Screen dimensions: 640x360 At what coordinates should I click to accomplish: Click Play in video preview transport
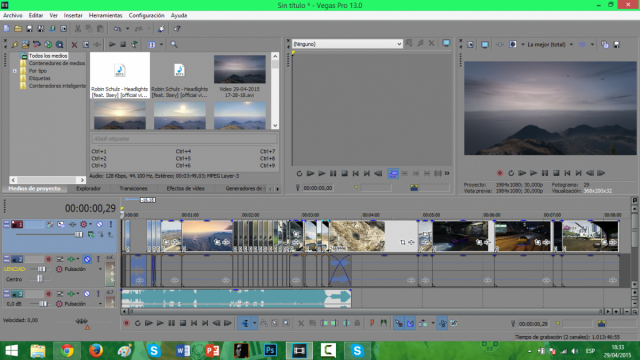[533, 173]
